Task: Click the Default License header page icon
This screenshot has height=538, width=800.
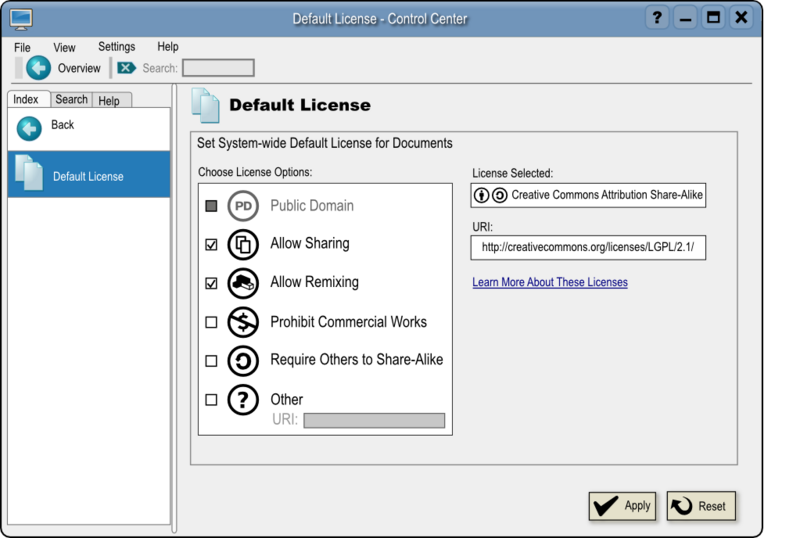Action: (x=206, y=105)
